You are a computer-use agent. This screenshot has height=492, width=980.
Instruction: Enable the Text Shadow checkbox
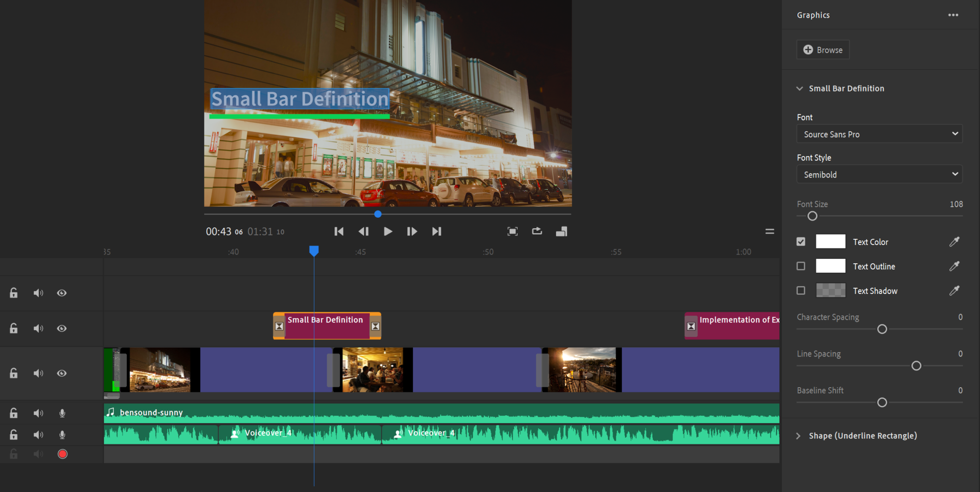801,290
